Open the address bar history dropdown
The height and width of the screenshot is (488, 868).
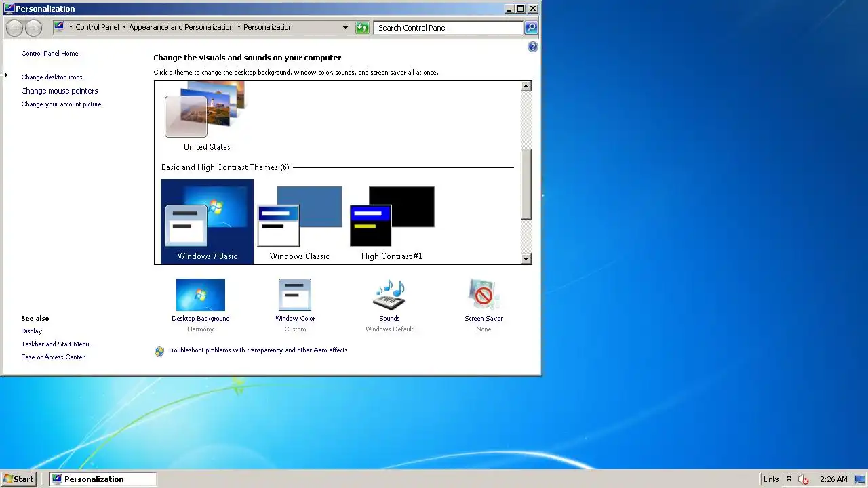345,28
